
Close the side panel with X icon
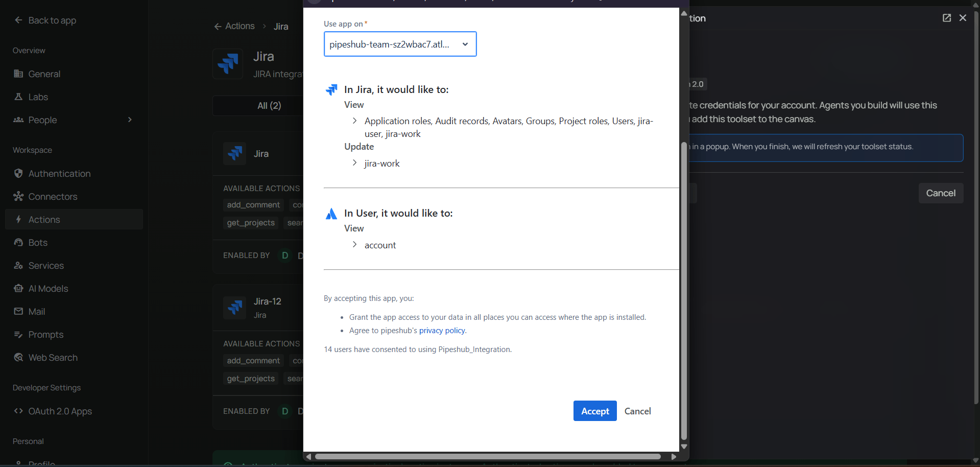tap(963, 18)
